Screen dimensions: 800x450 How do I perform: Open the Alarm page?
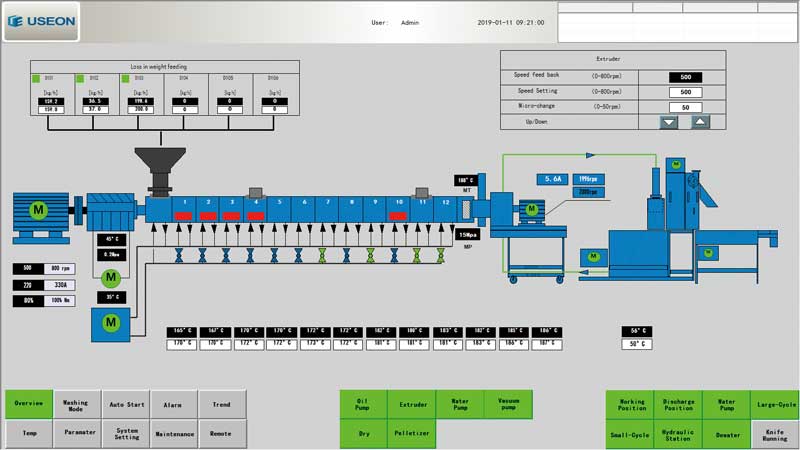[173, 405]
